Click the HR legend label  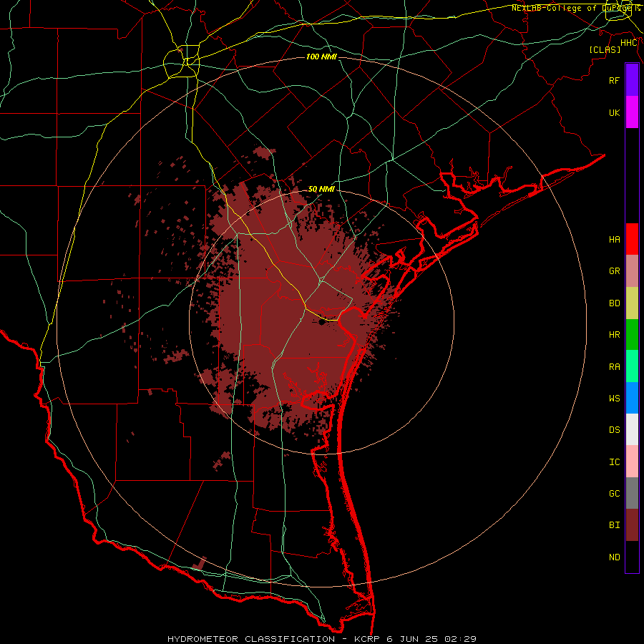coord(614,335)
